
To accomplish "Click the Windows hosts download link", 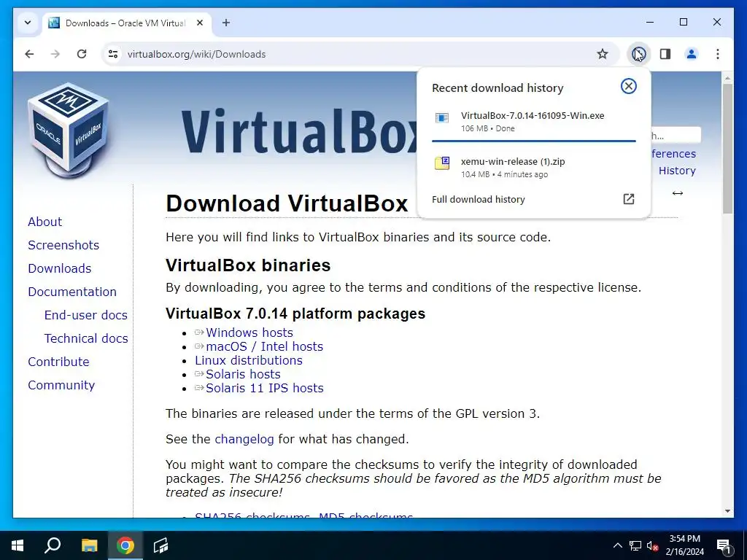I will click(x=249, y=332).
